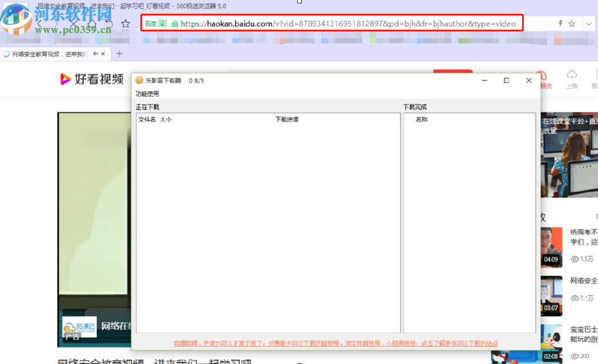Expand the address bar dropdown arrow
Image resolution: width=598 pixels, height=364 pixels.
(x=589, y=24)
